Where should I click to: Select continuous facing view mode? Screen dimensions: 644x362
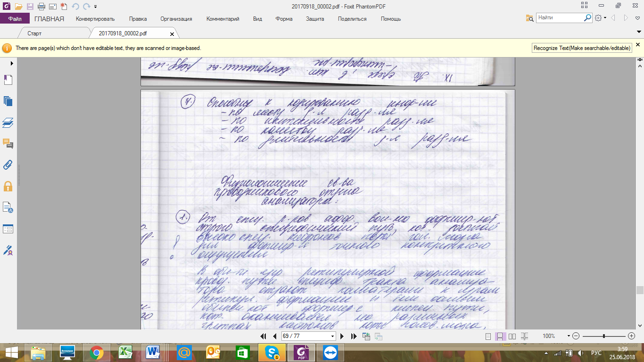pyautogui.click(x=525, y=336)
